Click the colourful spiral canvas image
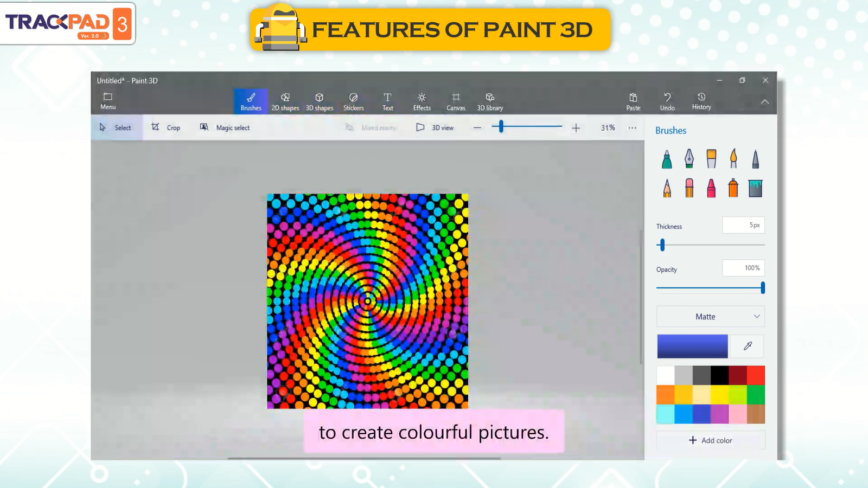 (367, 301)
